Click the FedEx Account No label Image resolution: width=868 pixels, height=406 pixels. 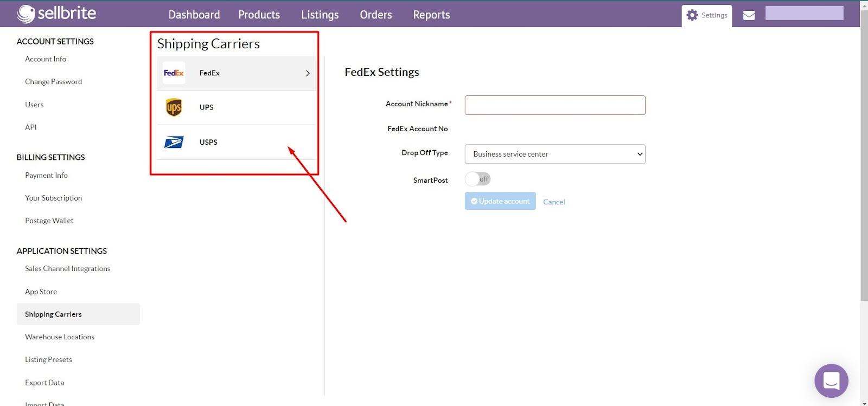click(x=418, y=129)
